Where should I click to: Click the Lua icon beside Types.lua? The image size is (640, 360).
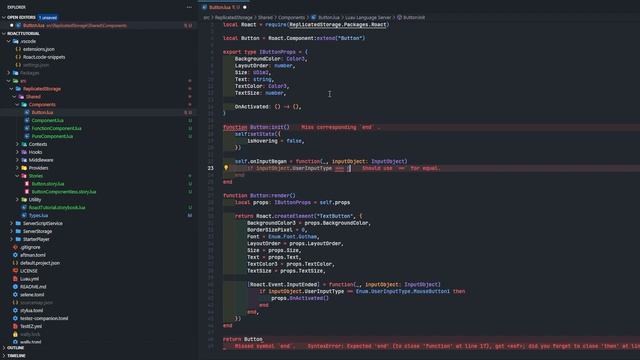[x=24, y=216]
